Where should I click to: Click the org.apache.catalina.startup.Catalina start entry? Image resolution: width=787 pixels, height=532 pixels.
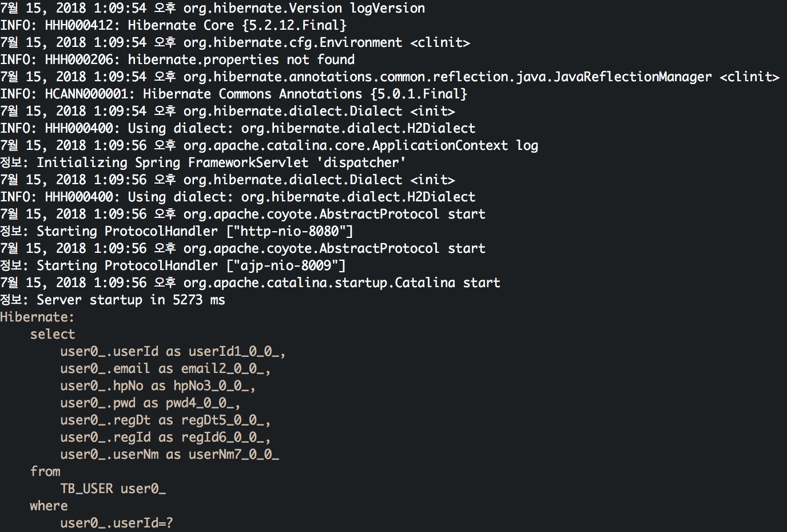pos(341,283)
